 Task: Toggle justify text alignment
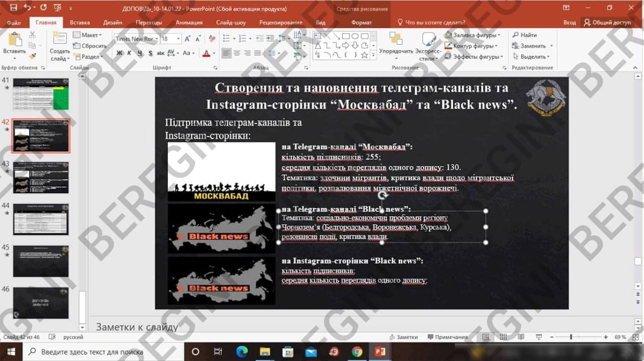pos(257,53)
